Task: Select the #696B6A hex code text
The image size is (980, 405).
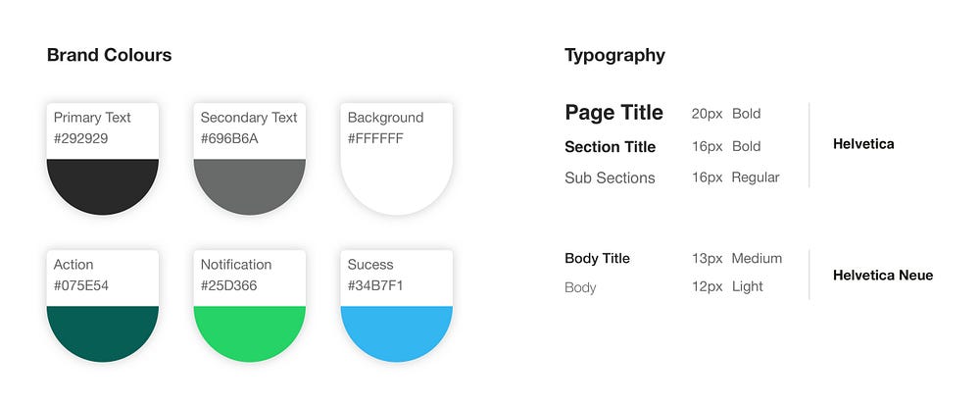Action: pos(228,138)
